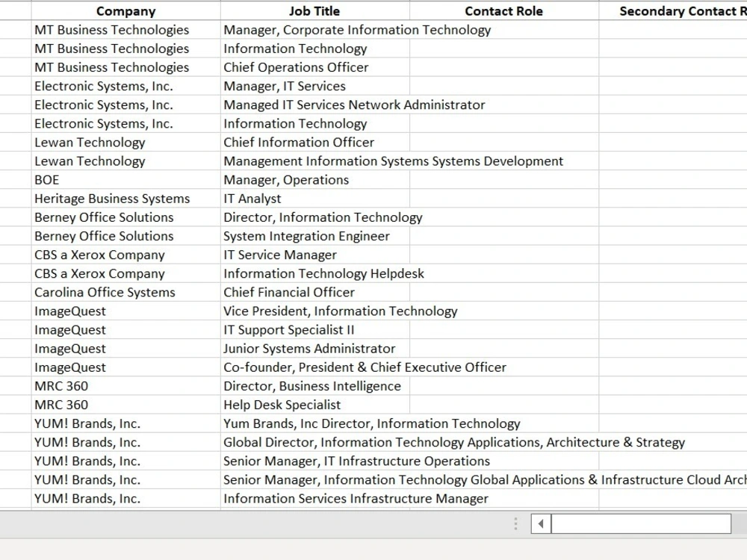Image resolution: width=747 pixels, height=560 pixels.
Task: Select the 'IT Service Manager' cell
Action: tap(314, 255)
